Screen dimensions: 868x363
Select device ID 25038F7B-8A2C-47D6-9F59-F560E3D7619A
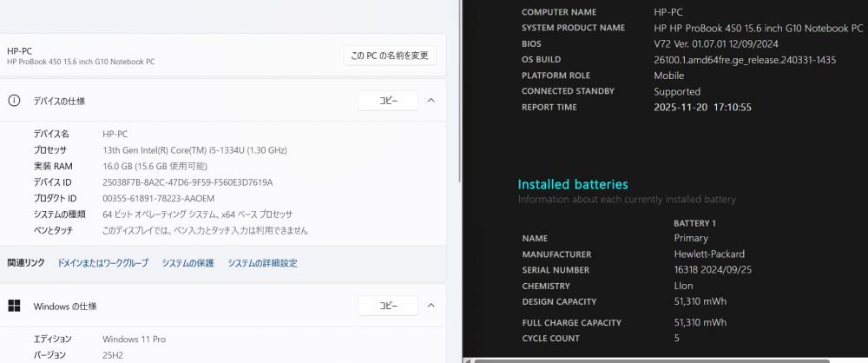187,182
